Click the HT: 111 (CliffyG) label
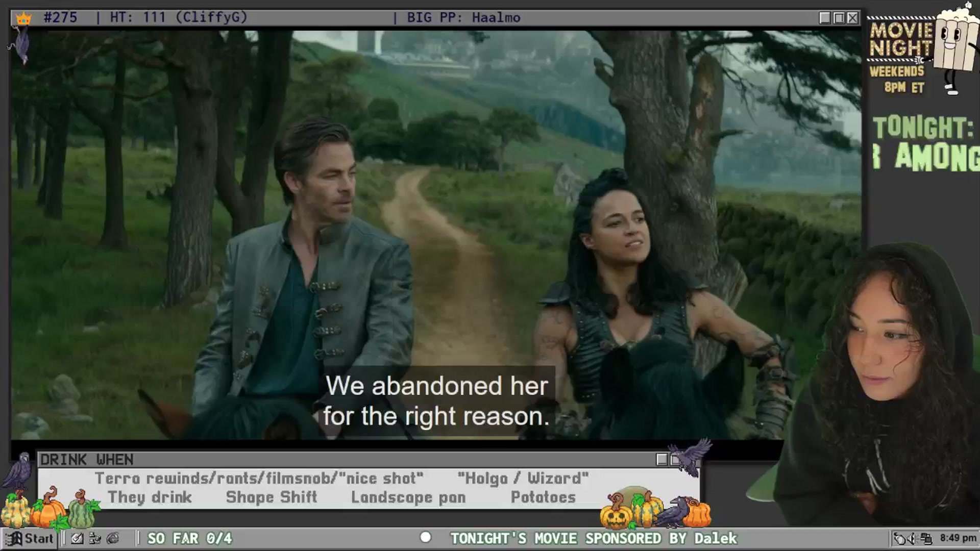 [x=179, y=17]
